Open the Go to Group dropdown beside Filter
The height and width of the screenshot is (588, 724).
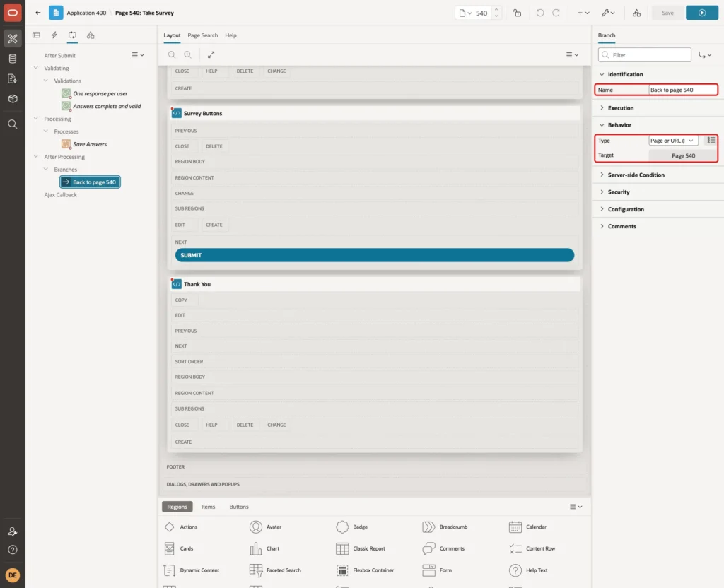tap(705, 55)
